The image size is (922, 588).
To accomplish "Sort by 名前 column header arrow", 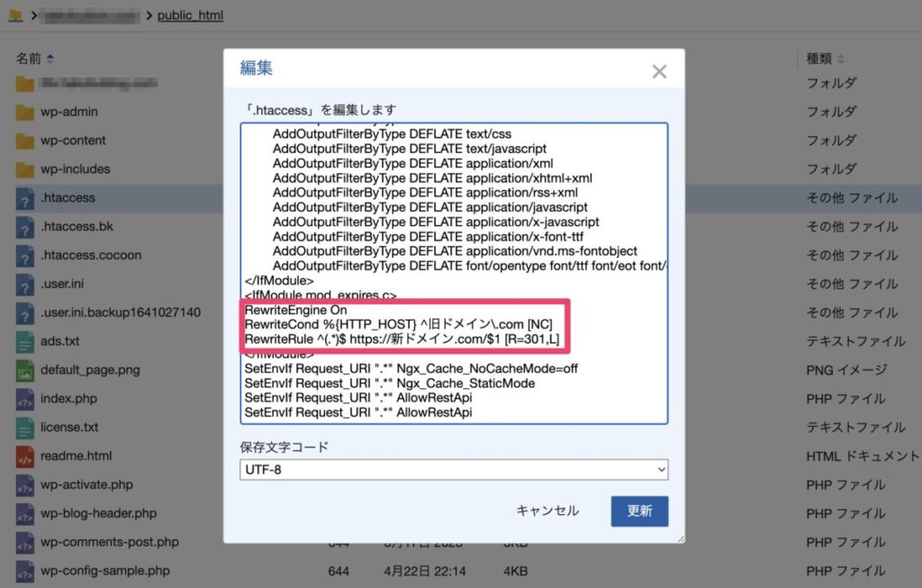I will [x=50, y=59].
